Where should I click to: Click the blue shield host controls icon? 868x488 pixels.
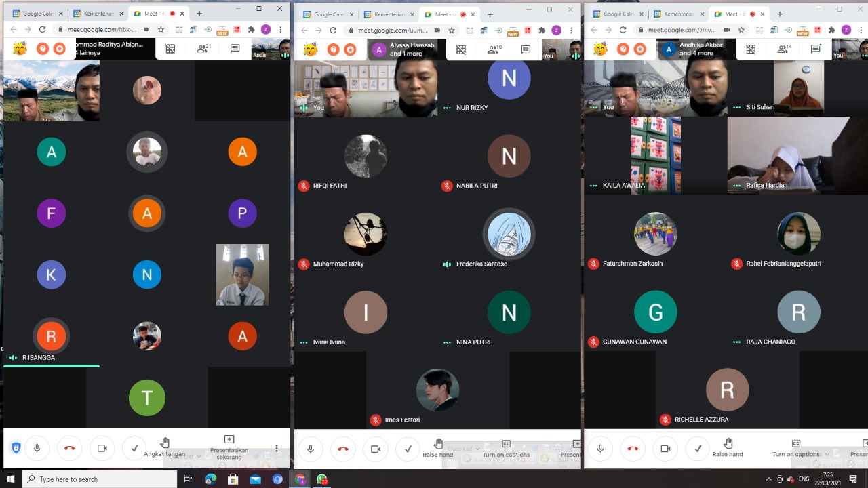pos(16,448)
